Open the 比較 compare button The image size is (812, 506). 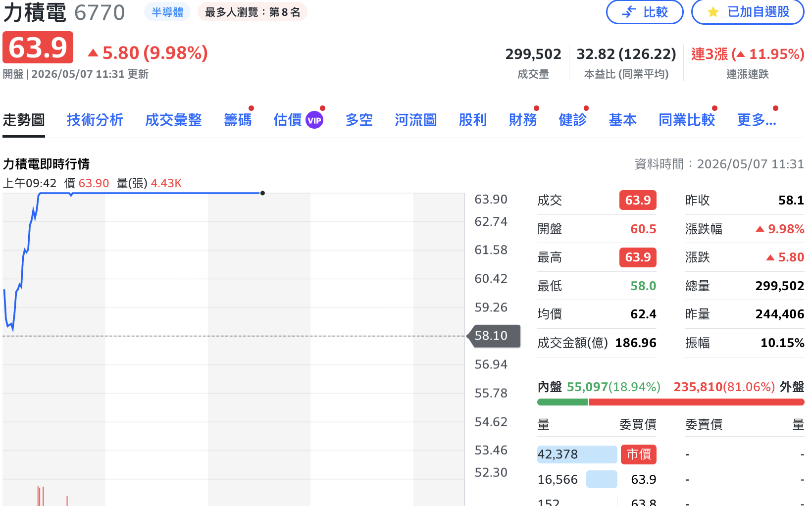tap(645, 12)
